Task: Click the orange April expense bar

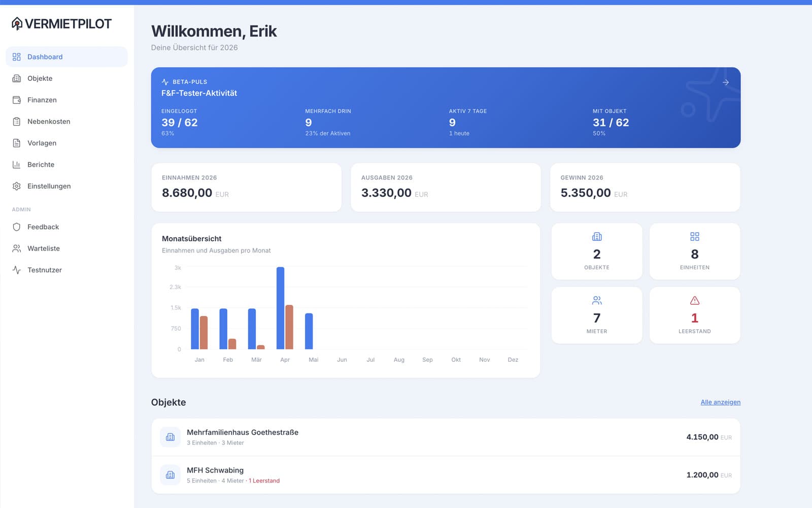Action: point(289,327)
